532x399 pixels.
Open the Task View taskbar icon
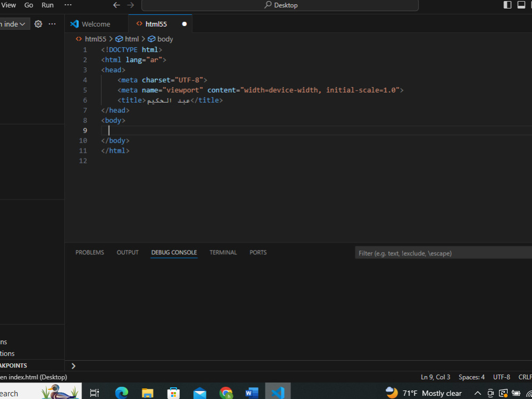tap(94, 393)
